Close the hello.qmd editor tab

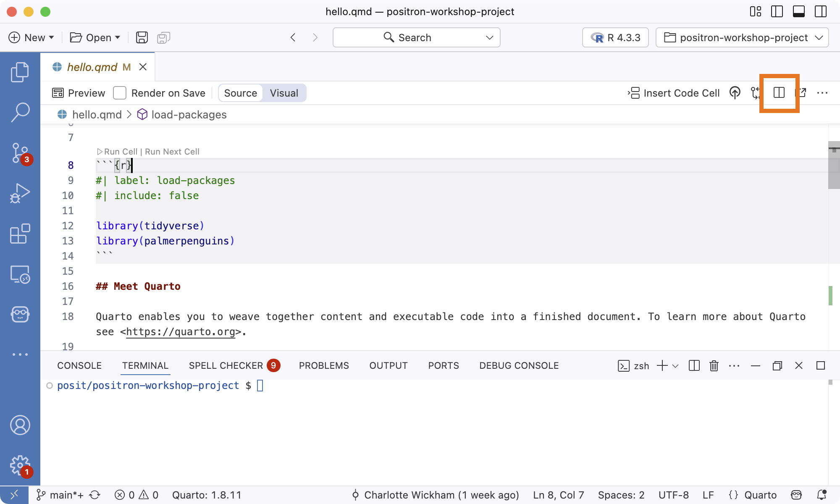point(143,67)
